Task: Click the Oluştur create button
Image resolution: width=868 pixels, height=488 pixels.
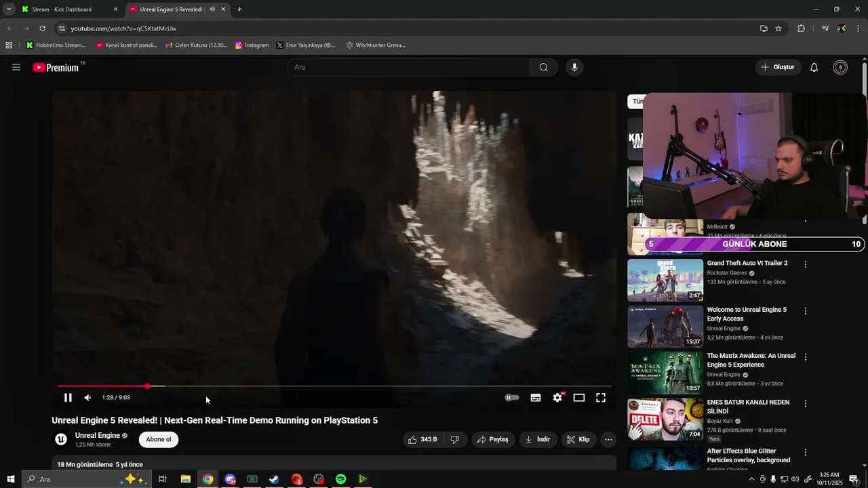Action: [778, 67]
